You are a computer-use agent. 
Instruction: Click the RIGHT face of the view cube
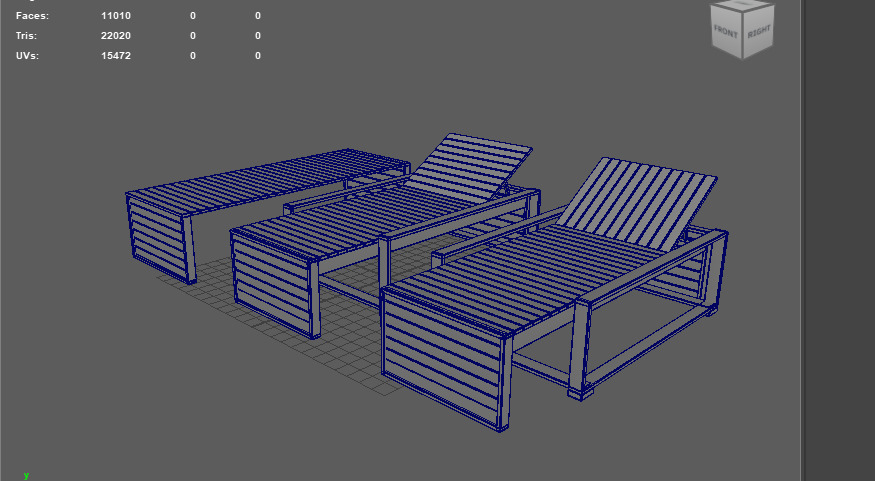(x=759, y=31)
